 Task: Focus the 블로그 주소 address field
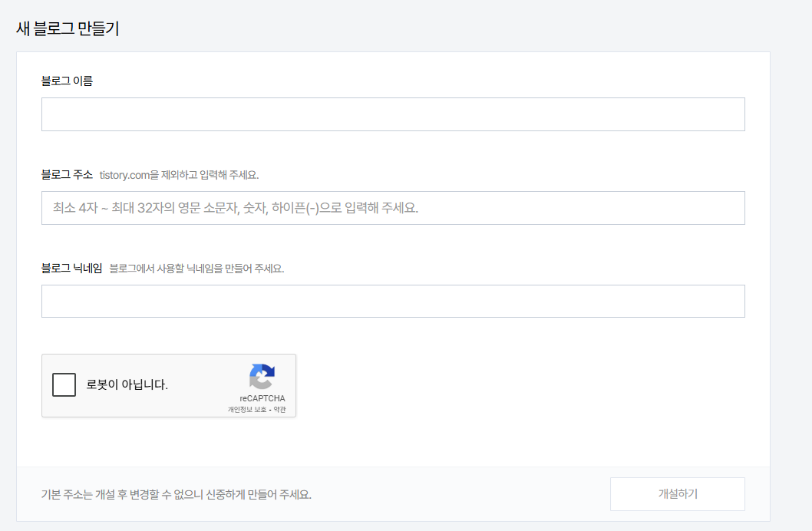[x=393, y=208]
